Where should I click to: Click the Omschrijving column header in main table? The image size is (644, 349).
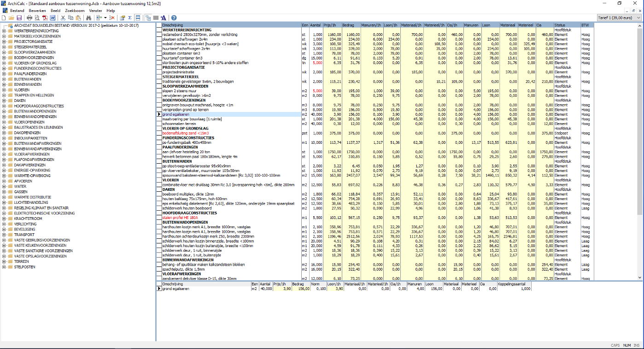click(231, 25)
